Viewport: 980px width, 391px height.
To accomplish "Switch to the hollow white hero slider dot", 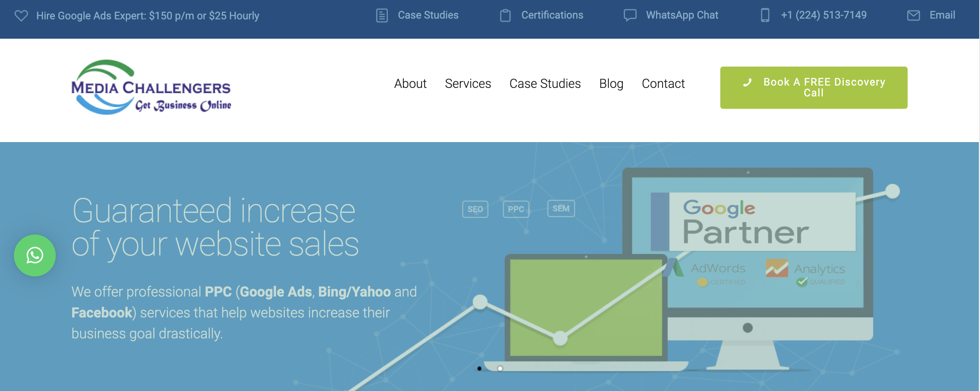I will click(500, 369).
